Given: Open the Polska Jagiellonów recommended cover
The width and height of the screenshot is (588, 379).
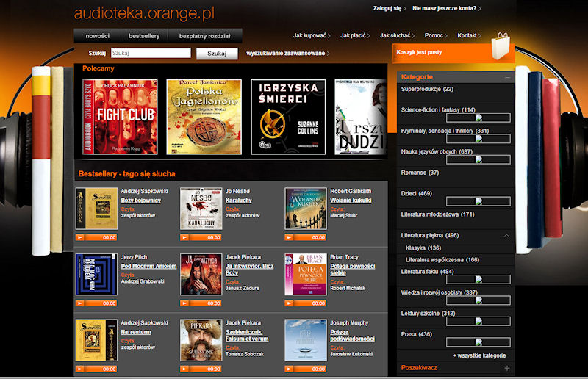Looking at the screenshot, I should [204, 117].
